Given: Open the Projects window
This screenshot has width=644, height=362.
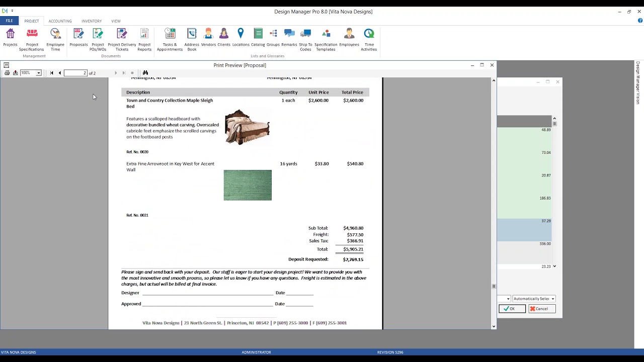Looking at the screenshot, I should 10,38.
